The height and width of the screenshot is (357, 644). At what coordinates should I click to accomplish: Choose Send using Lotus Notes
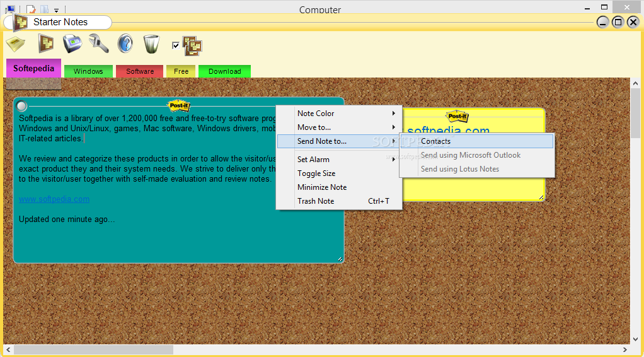[477, 169]
